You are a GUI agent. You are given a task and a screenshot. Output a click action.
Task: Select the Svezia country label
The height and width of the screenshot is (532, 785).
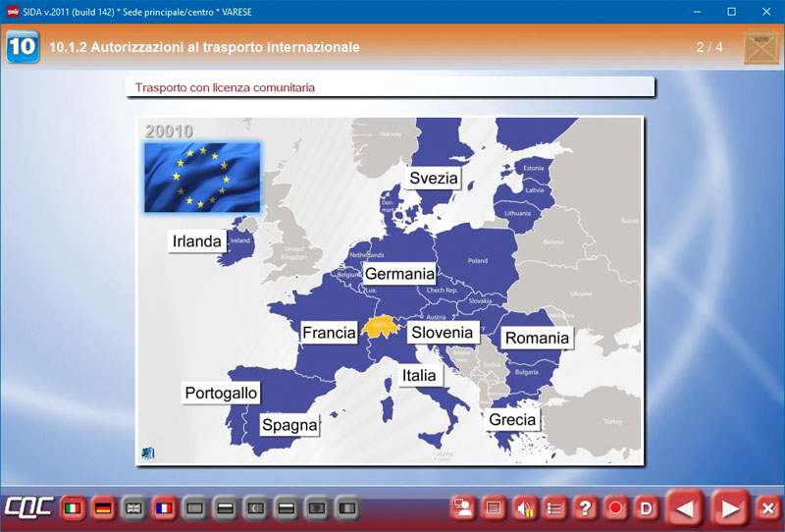434,178
